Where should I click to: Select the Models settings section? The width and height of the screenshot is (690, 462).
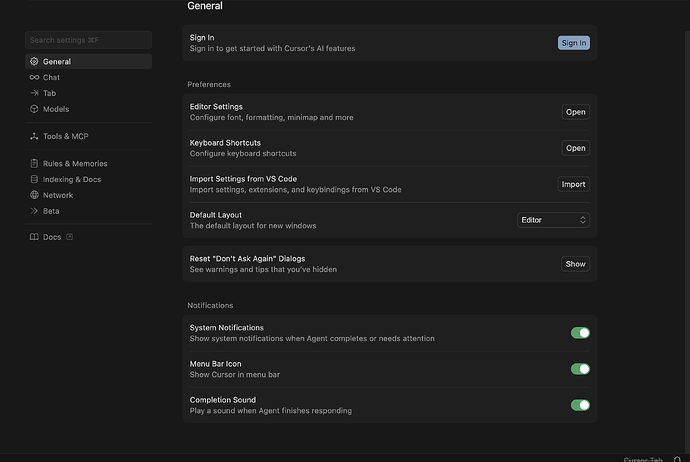88,109
